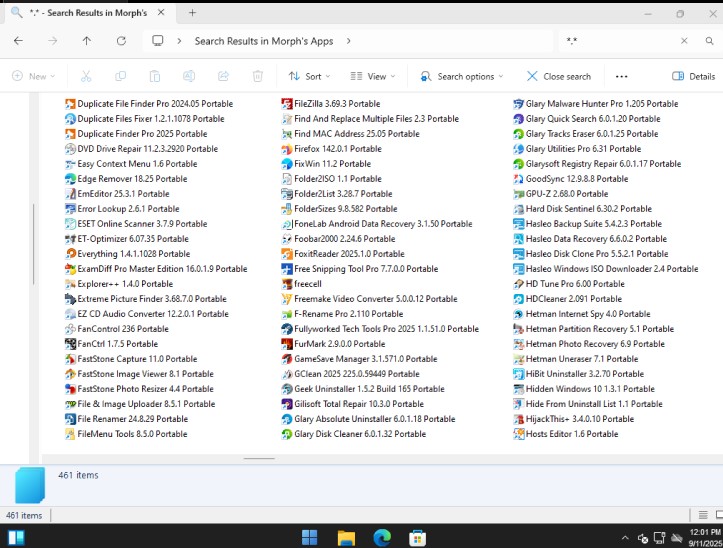Go up one folder level
The width and height of the screenshot is (723, 548).
pyautogui.click(x=86, y=41)
